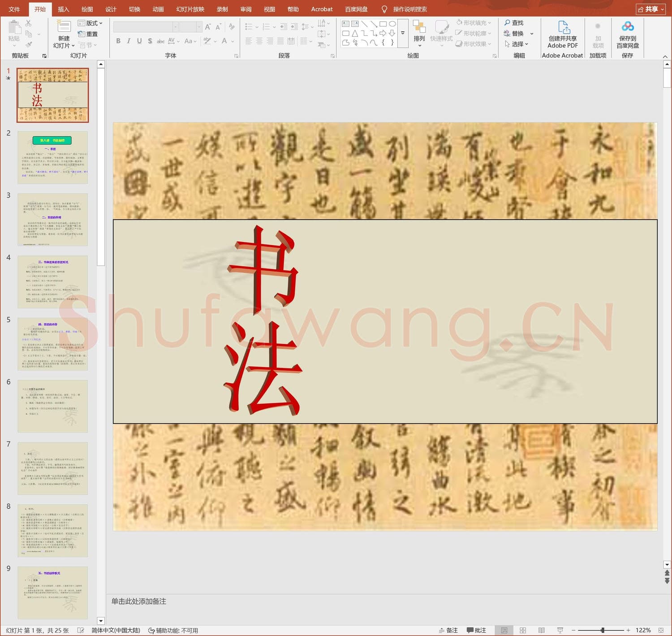Increase the list indent level

(x=294, y=27)
